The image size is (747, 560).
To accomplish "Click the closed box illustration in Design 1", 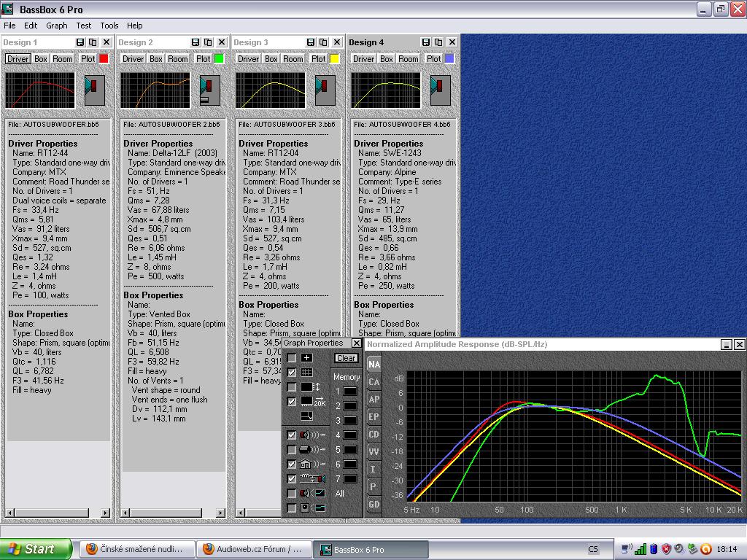I will click(x=94, y=90).
